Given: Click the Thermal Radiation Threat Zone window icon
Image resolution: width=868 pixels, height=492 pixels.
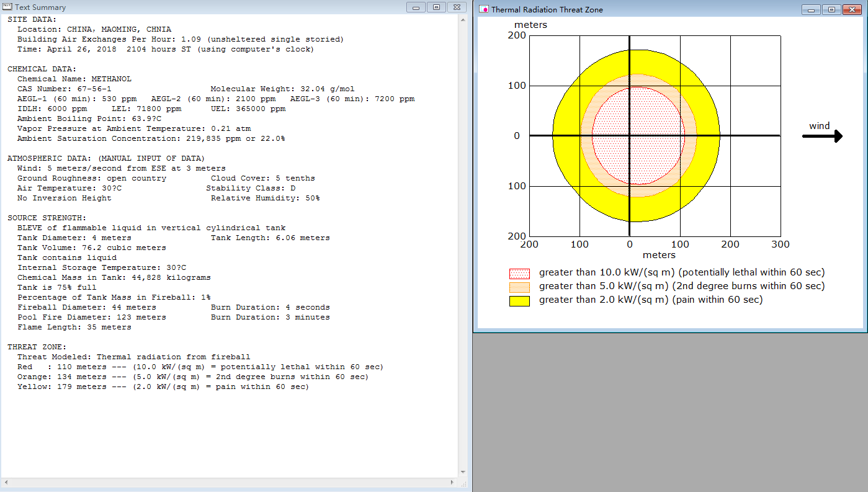Looking at the screenshot, I should pos(484,9).
